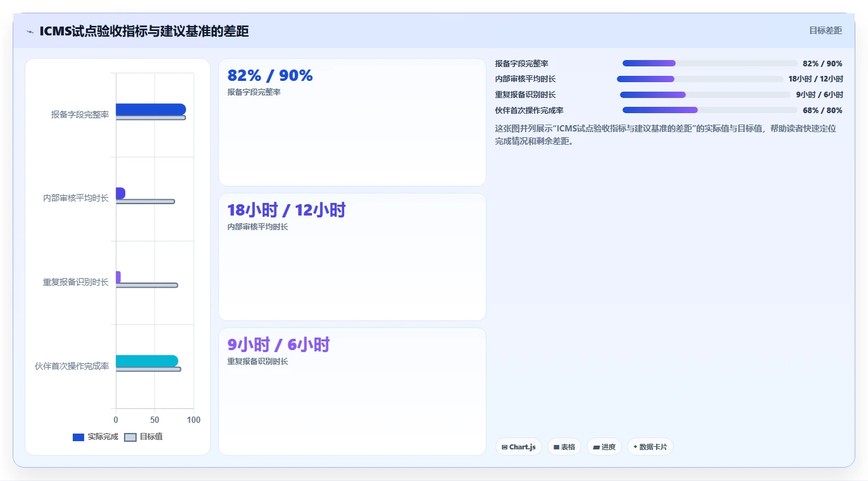Toggle the 实际完成 legend item
Image resolution: width=868 pixels, height=481 pixels.
[96, 437]
